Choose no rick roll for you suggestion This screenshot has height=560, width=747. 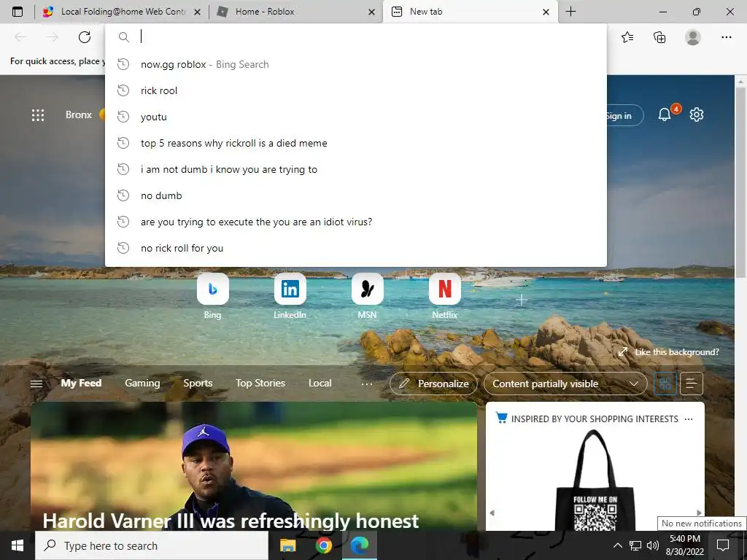point(356,248)
